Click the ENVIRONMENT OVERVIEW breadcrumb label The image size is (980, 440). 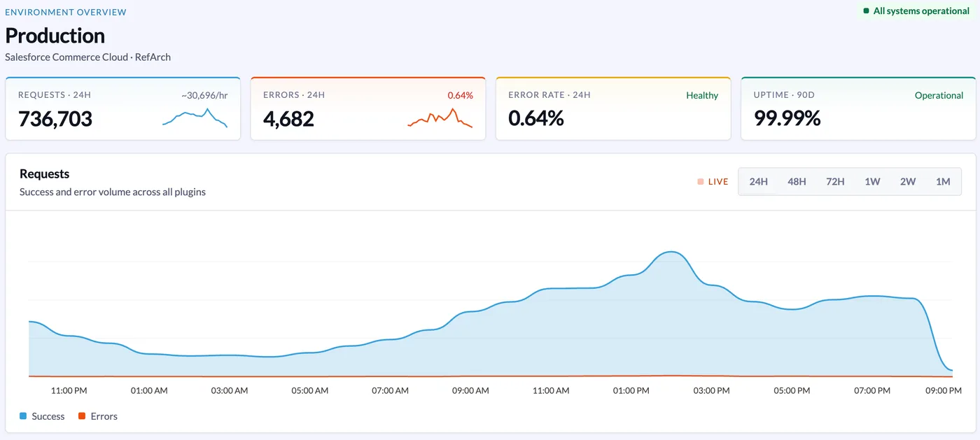click(66, 13)
